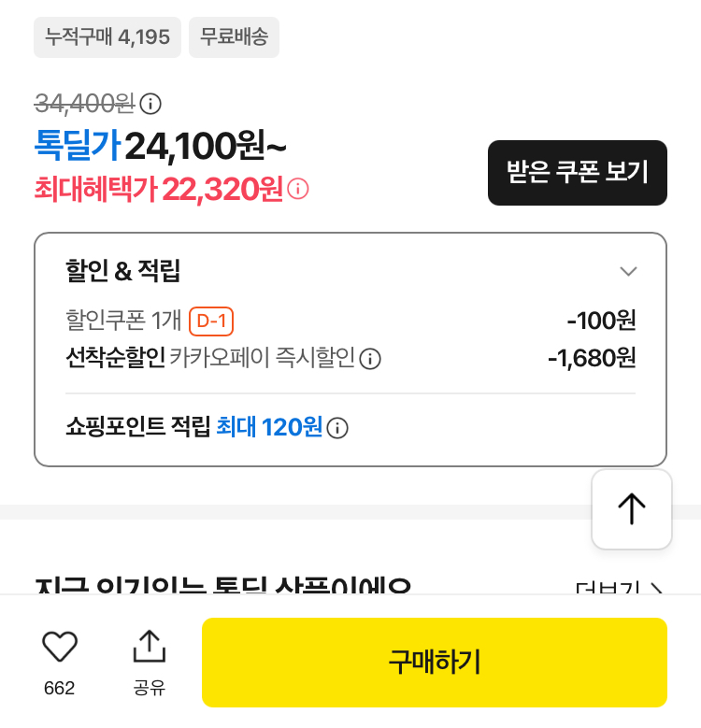Tap the D-1 coupon deadline badge

click(x=211, y=321)
